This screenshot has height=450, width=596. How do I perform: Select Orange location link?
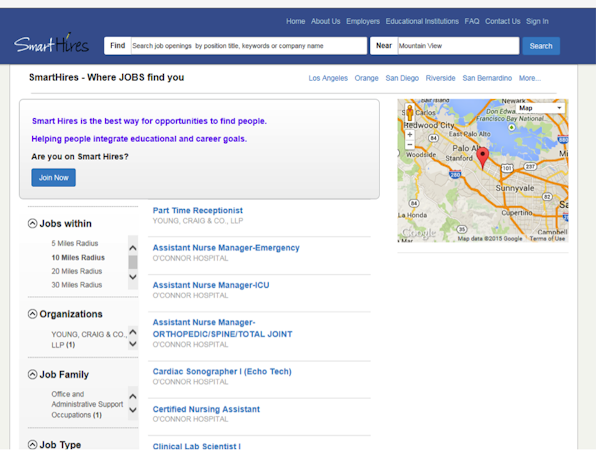click(366, 78)
